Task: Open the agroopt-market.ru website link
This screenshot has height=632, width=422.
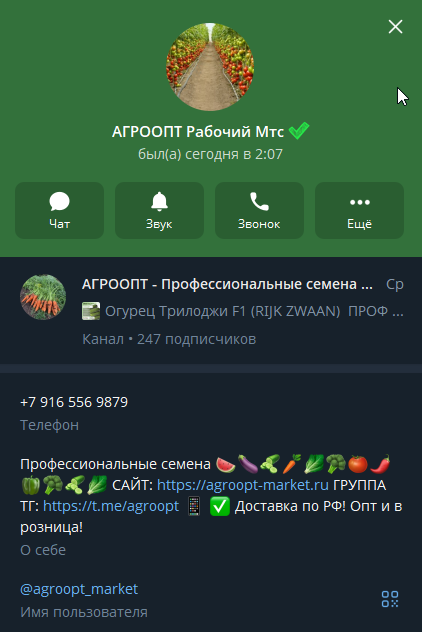Action: coord(243,485)
